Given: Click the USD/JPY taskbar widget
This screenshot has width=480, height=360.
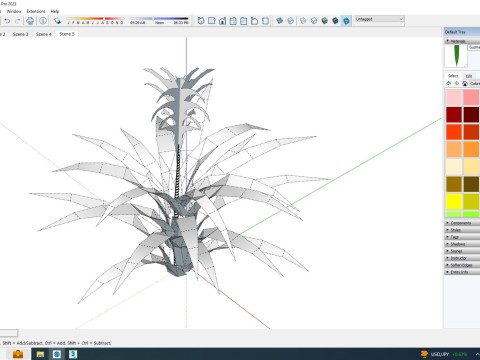Looking at the screenshot, I should coord(444,354).
